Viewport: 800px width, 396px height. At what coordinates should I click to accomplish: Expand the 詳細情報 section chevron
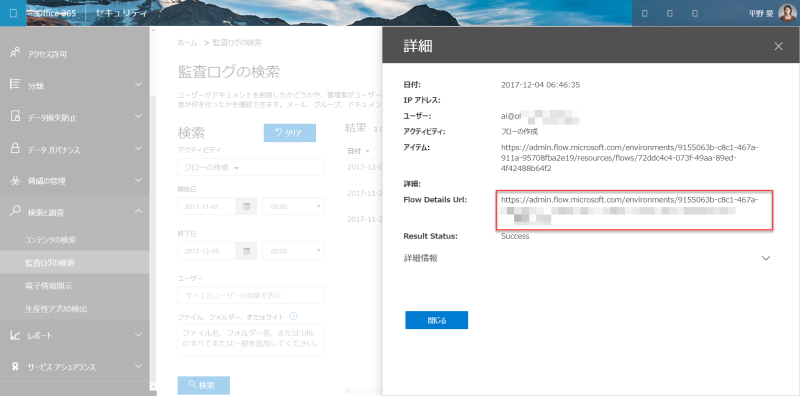click(x=765, y=258)
